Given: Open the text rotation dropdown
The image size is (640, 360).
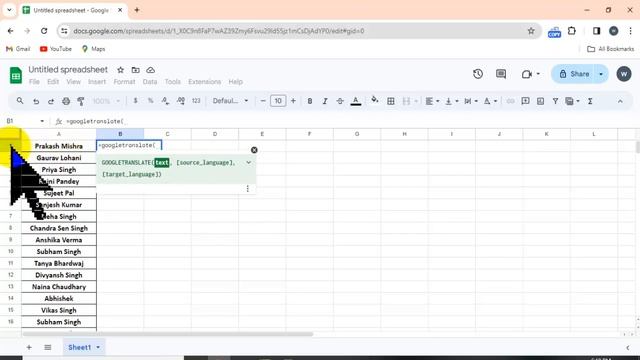Looking at the screenshot, I should (x=490, y=101).
